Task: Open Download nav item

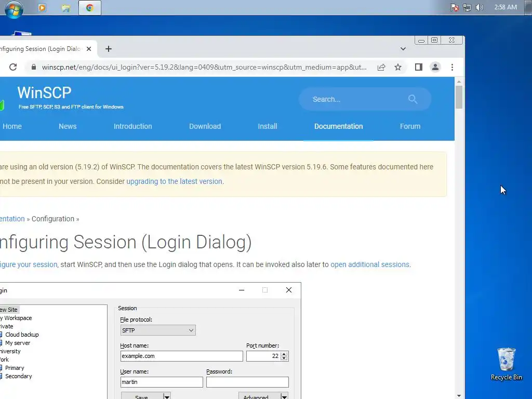Action: coord(205,126)
